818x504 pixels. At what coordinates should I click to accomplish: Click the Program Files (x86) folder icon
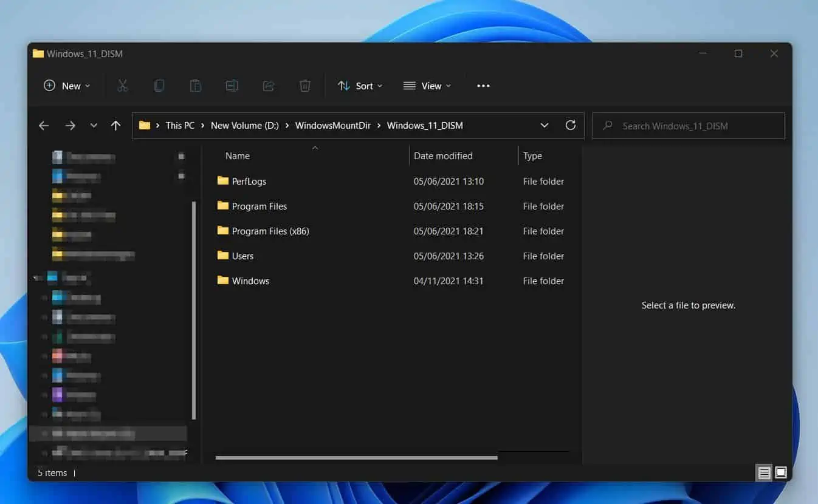[x=222, y=231]
